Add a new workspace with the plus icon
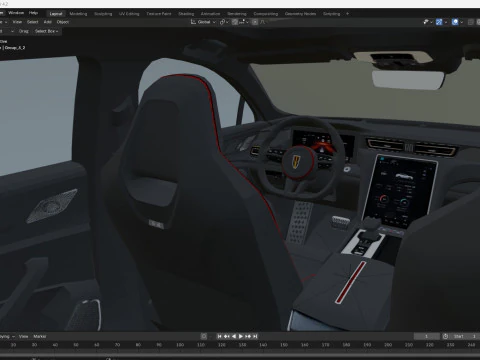480x360 pixels. (347, 14)
